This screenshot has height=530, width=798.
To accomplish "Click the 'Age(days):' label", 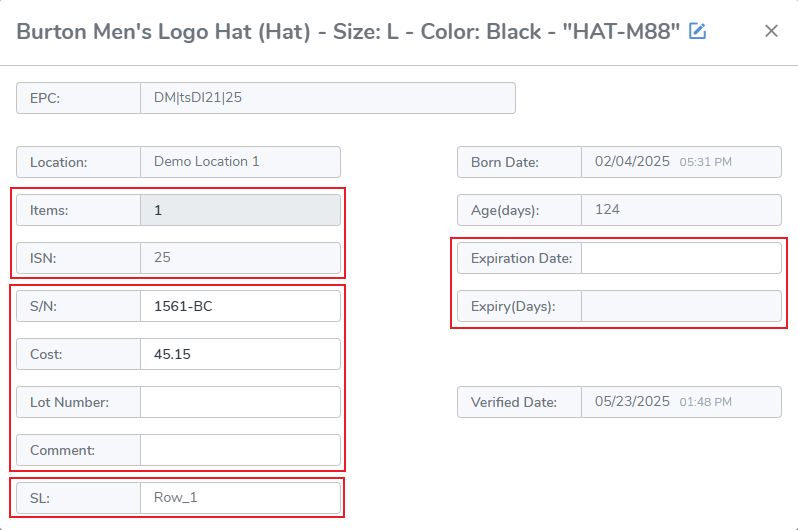I will coord(505,210).
